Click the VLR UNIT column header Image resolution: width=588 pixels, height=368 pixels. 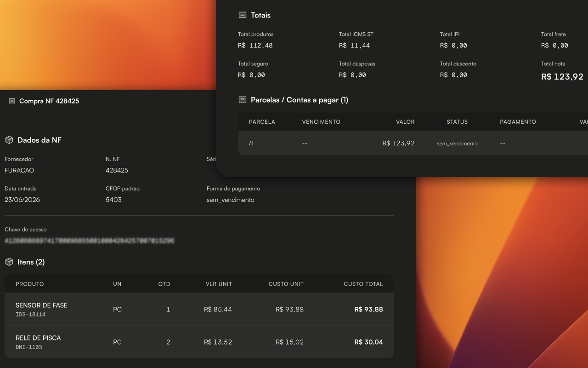point(219,284)
